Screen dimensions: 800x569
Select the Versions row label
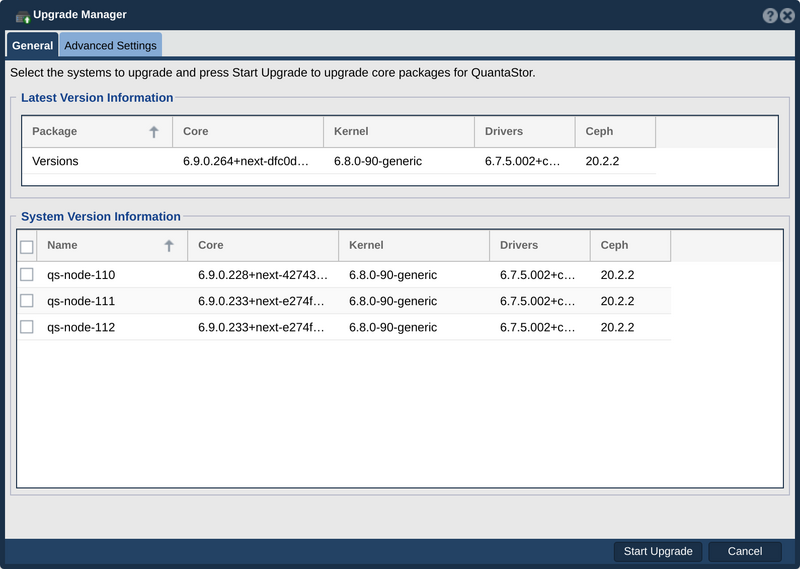pyautogui.click(x=55, y=161)
